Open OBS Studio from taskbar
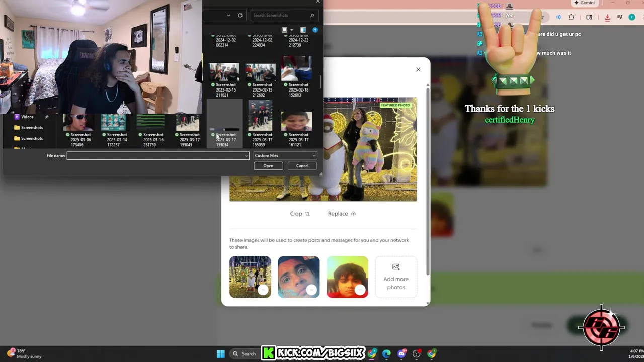 coord(417,354)
